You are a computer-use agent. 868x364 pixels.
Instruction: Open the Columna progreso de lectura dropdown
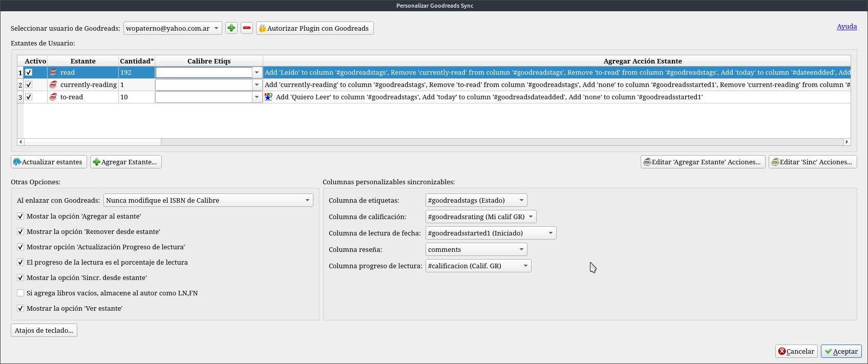coord(478,266)
